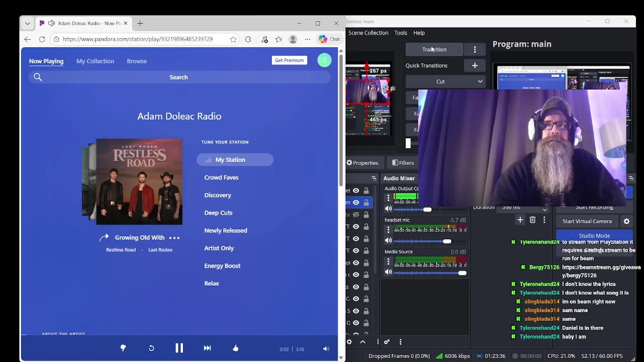Start the OBS Virtual Camera
The height and width of the screenshot is (362, 644).
click(587, 221)
